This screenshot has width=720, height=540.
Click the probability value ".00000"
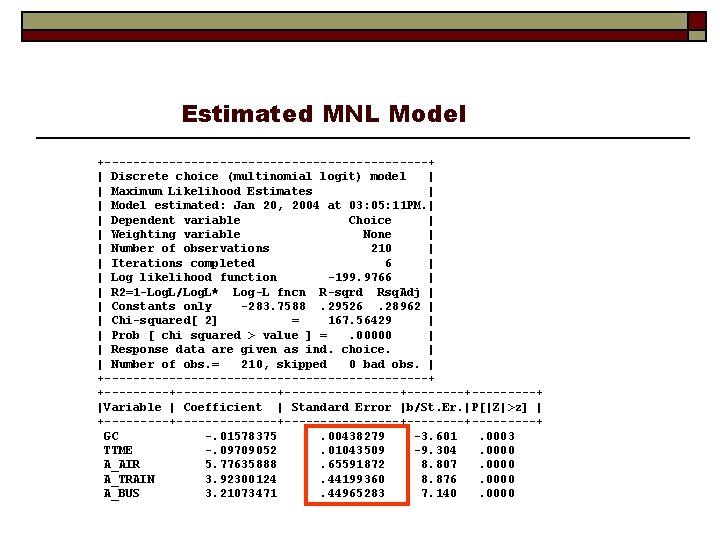[370, 335]
